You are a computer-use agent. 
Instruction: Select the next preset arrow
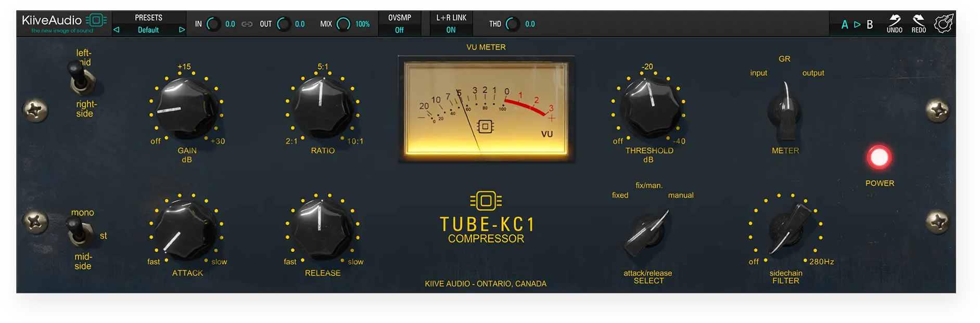coord(182,30)
